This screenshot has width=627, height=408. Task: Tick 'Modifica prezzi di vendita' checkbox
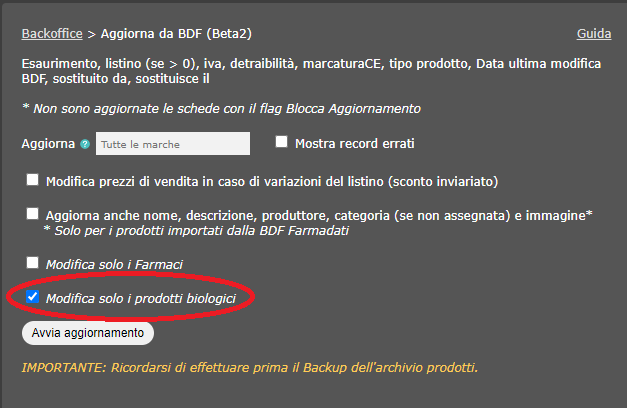(x=33, y=180)
